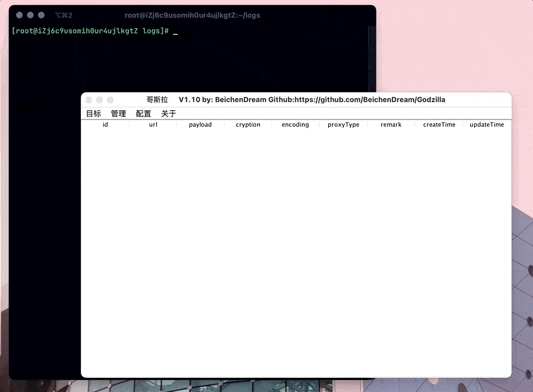This screenshot has height=392, width=533.
Task: Click the proxyType column header
Action: pos(344,124)
